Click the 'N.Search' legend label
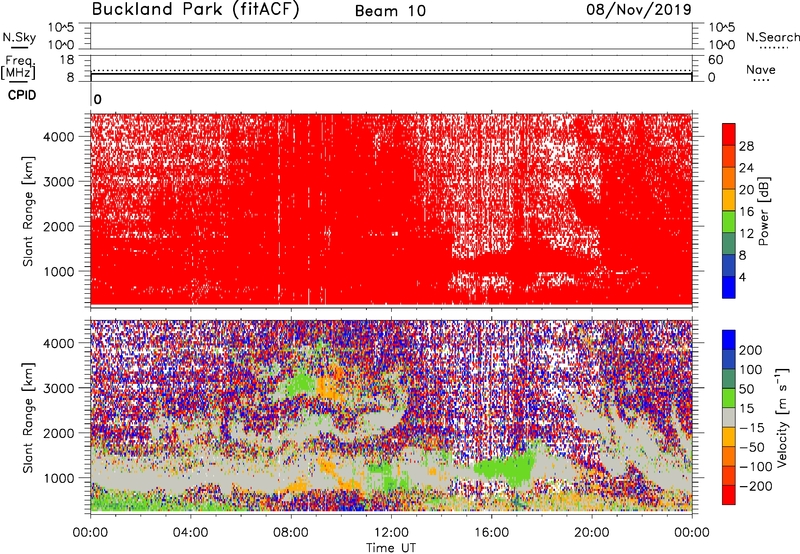Image resolution: width=800 pixels, height=554 pixels. click(x=773, y=37)
